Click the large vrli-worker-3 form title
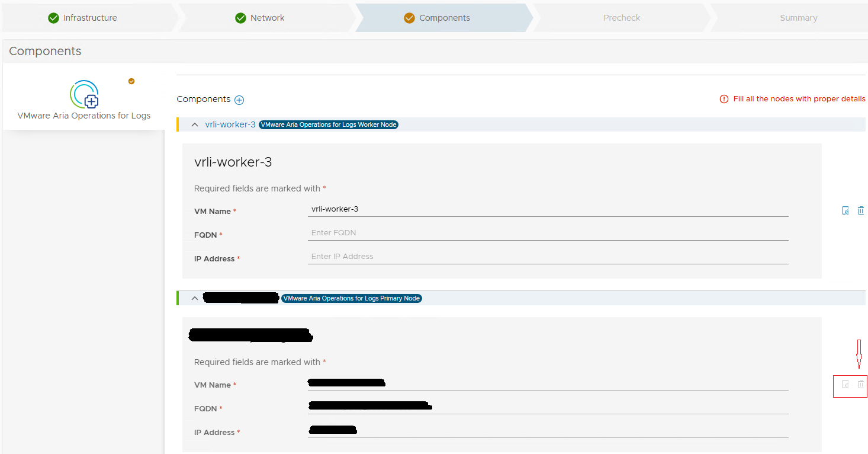Image resolution: width=868 pixels, height=454 pixels. coord(233,162)
